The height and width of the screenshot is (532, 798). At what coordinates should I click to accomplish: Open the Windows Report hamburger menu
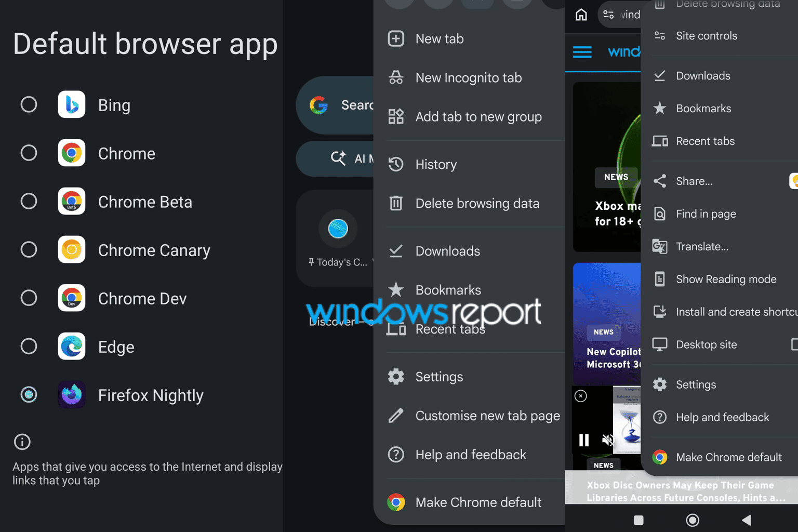[x=582, y=52]
